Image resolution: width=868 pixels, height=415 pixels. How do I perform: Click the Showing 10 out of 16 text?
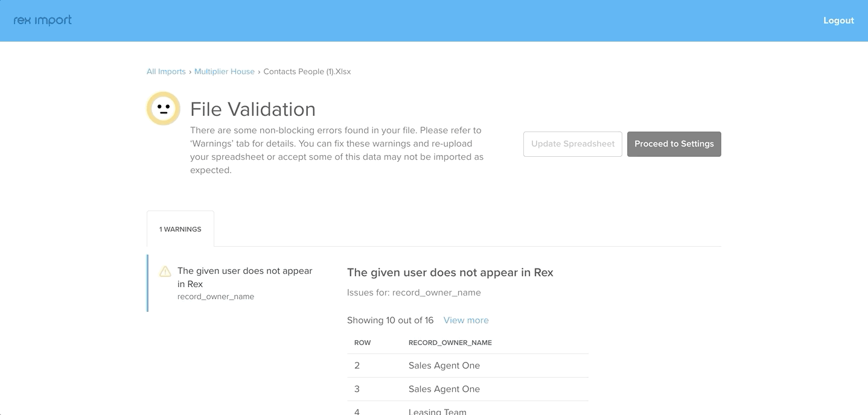point(391,320)
